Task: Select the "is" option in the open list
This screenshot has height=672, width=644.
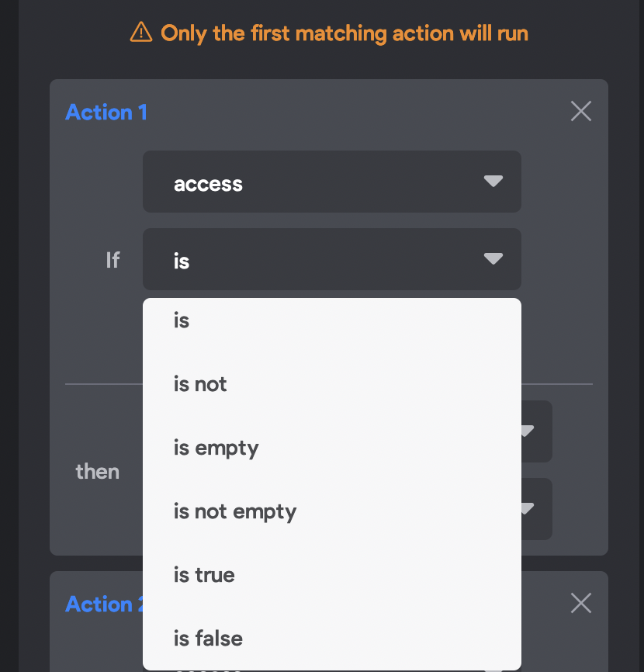Action: pyautogui.click(x=182, y=320)
